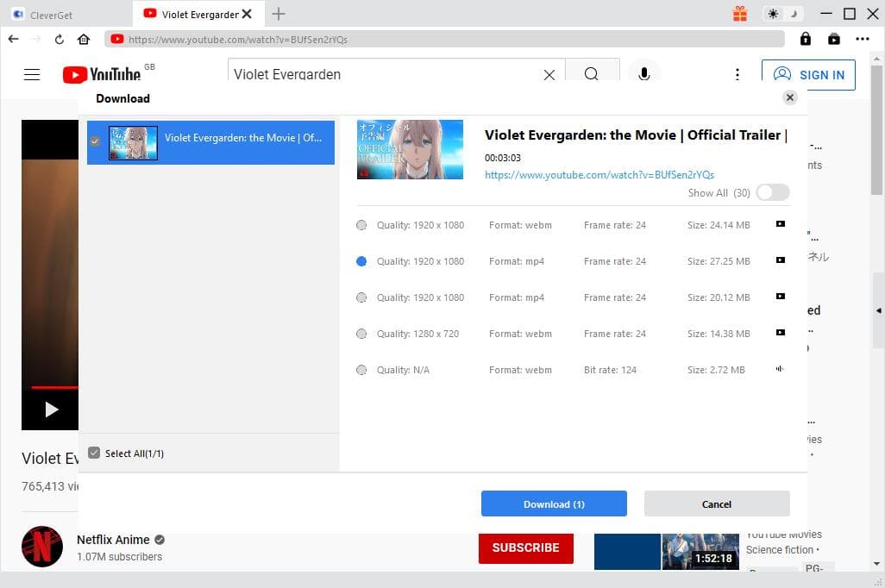Clear the YouTube search text
This screenshot has height=588, width=885.
[549, 75]
